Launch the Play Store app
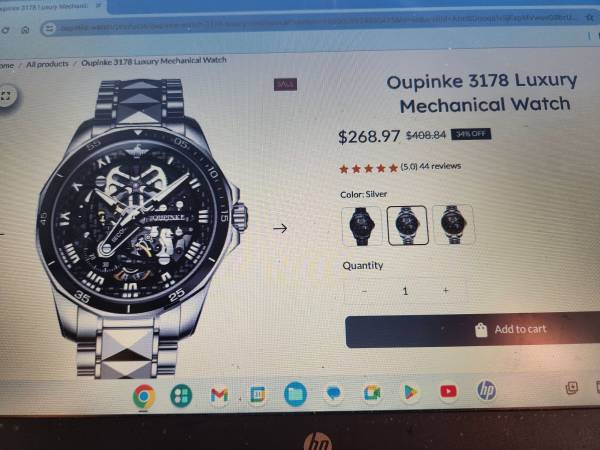The height and width of the screenshot is (450, 600). 409,392
